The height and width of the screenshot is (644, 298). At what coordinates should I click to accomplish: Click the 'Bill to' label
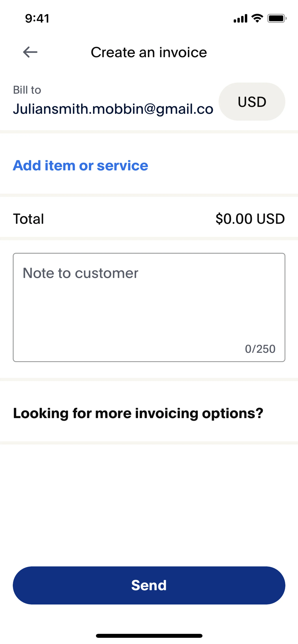pos(27,90)
